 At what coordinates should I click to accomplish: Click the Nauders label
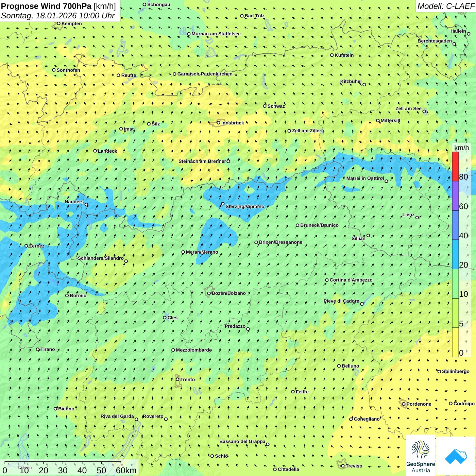click(x=74, y=202)
